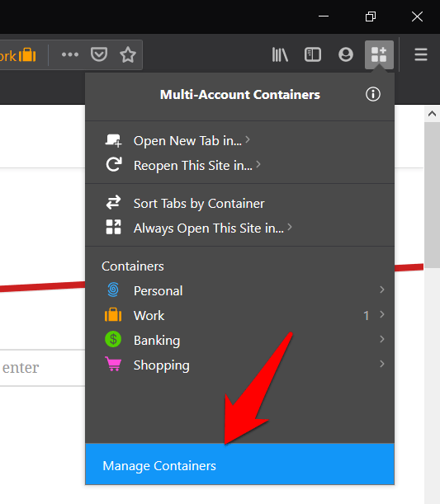Click the Work briefcase icon in Containers list

point(113,314)
